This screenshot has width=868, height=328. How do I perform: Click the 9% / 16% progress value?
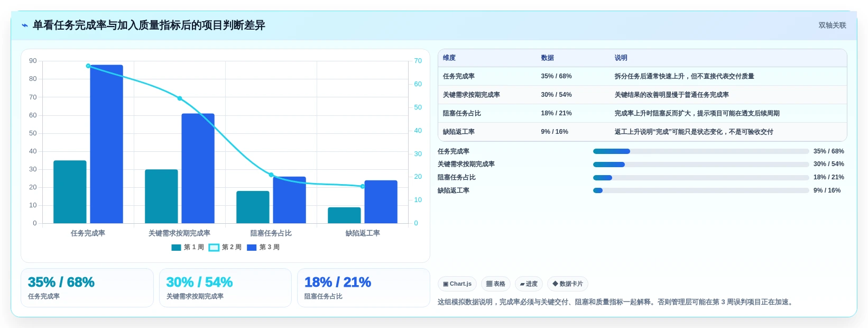click(827, 190)
